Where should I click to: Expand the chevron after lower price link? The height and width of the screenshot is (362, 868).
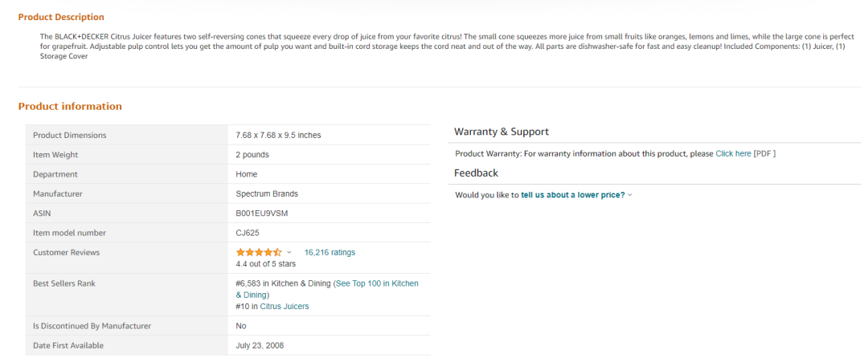click(x=630, y=195)
